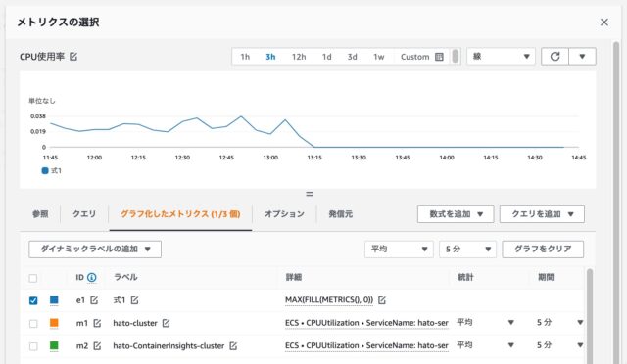
Task: Close the メトリクスの選択 dialog
Action: pyautogui.click(x=604, y=22)
